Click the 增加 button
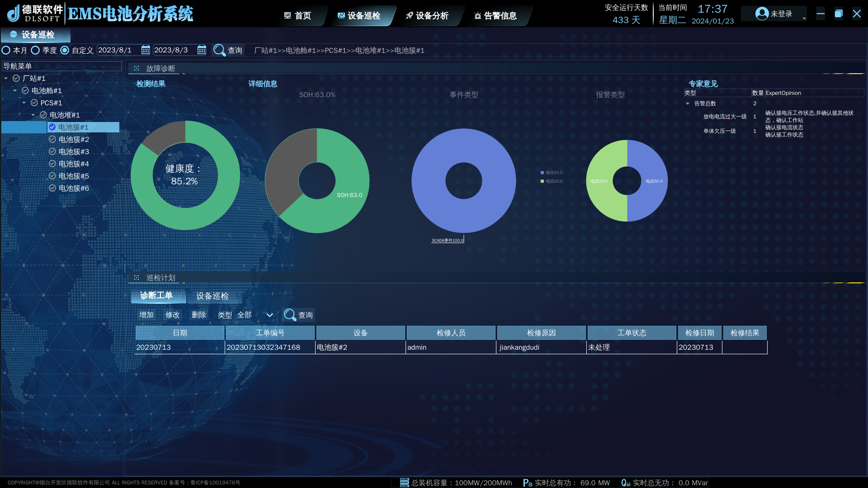The height and width of the screenshot is (488, 868). click(146, 315)
